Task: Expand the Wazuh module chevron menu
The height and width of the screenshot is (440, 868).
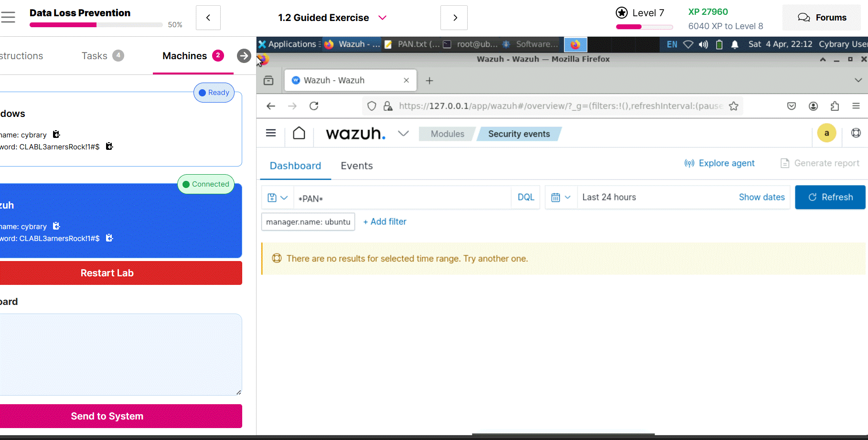Action: tap(404, 133)
